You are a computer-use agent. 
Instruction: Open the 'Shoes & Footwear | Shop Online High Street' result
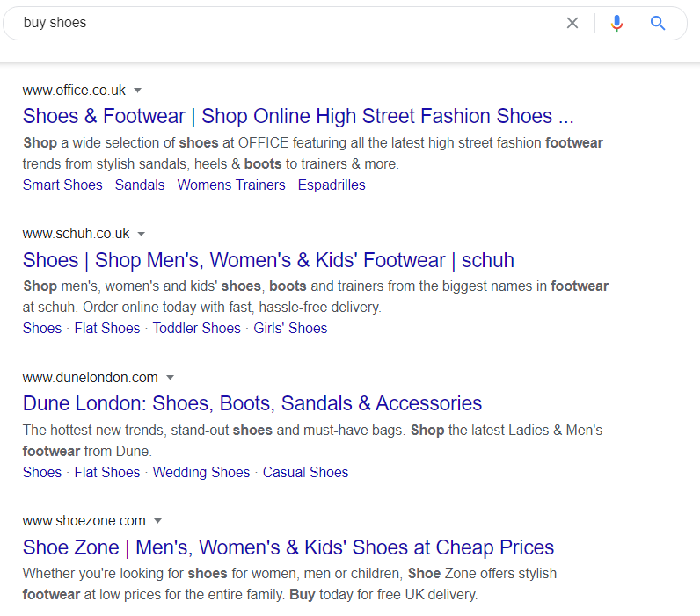point(298,116)
